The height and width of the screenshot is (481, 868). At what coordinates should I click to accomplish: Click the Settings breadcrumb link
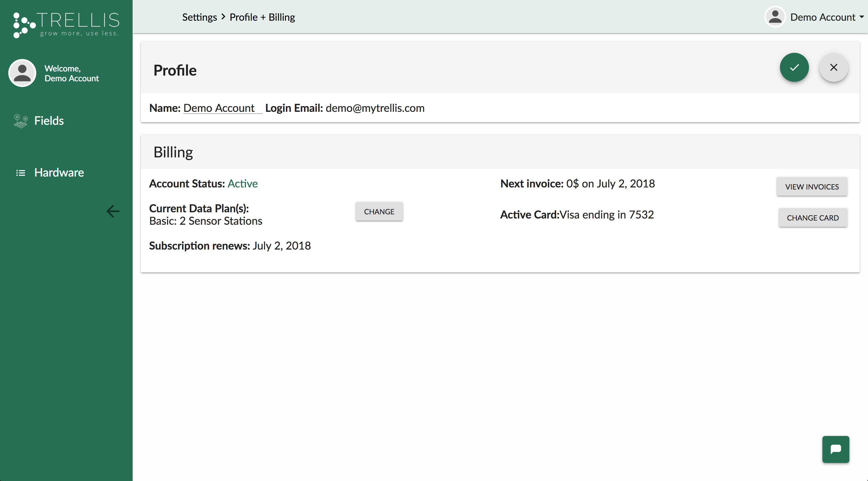tap(199, 17)
